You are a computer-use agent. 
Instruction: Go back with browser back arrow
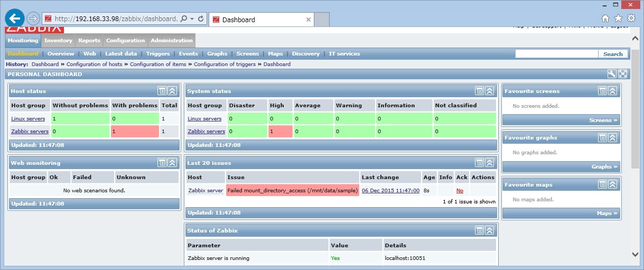point(14,18)
